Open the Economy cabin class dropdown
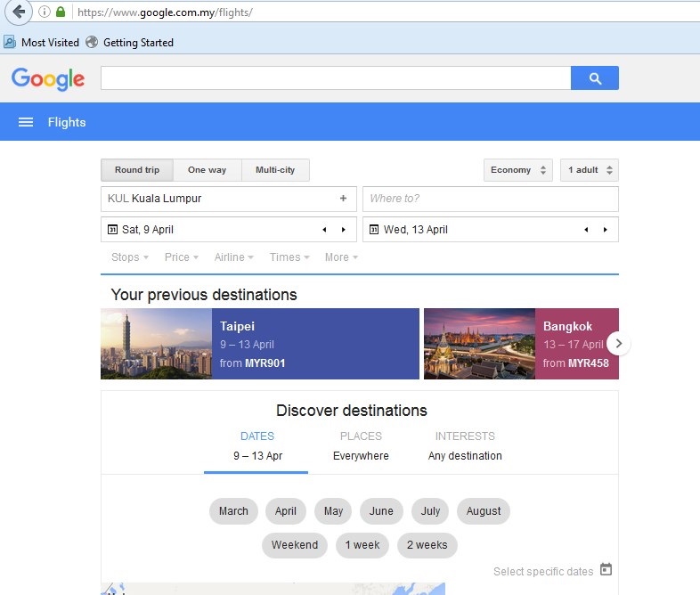 pyautogui.click(x=517, y=170)
